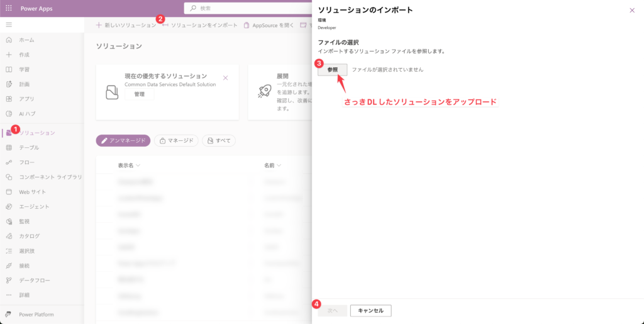Screen dimensions: 644x324
Task: Click ソリューションをインポート in command bar
Action: click(x=200, y=25)
